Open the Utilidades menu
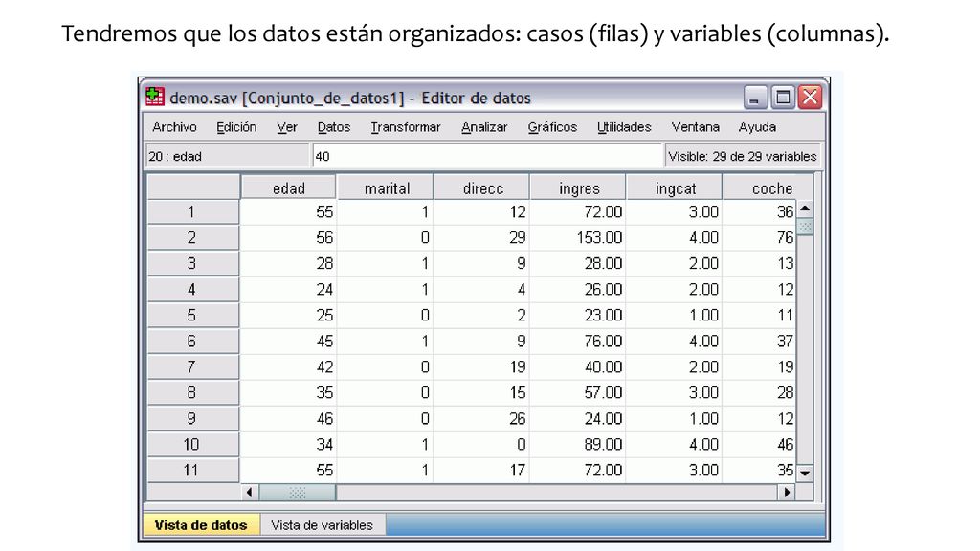Image resolution: width=980 pixels, height=551 pixels. point(624,127)
